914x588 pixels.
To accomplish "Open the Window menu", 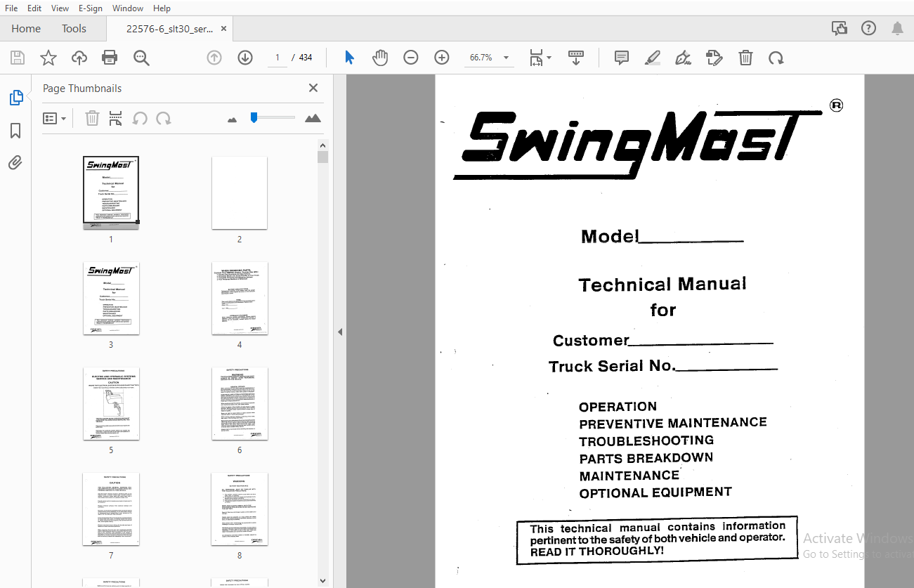I will tap(128, 8).
